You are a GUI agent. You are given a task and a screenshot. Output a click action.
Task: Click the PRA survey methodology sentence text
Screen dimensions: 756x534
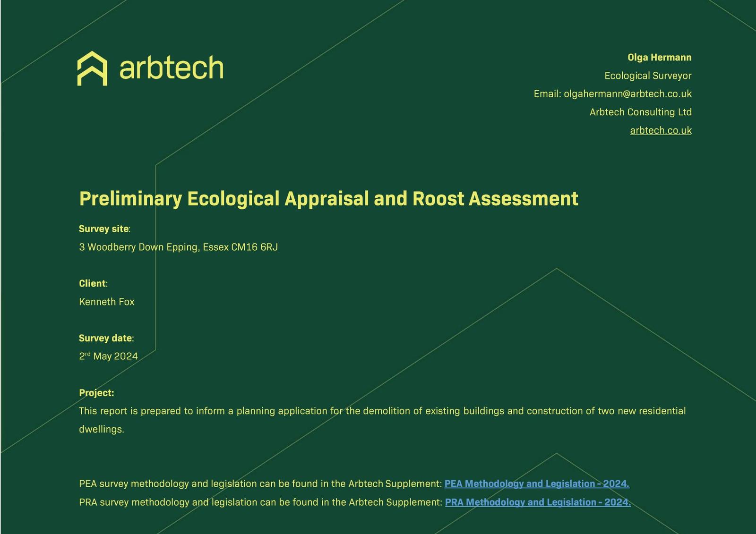tap(260, 502)
